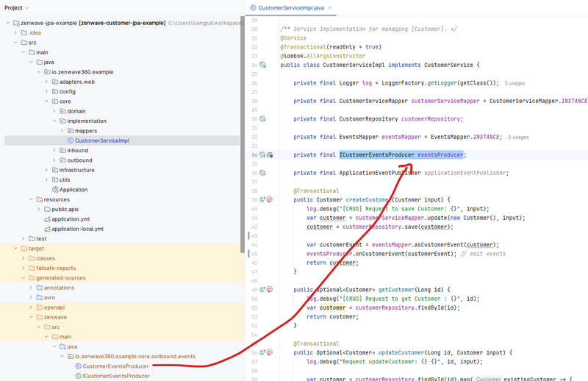Open ICustomerEventsProducer interface in the tree
This screenshot has width=588, height=381.
pos(116,376)
